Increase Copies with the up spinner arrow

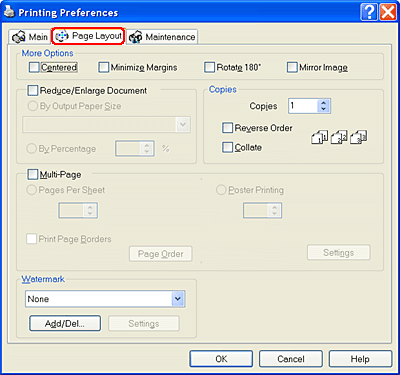[x=323, y=103]
